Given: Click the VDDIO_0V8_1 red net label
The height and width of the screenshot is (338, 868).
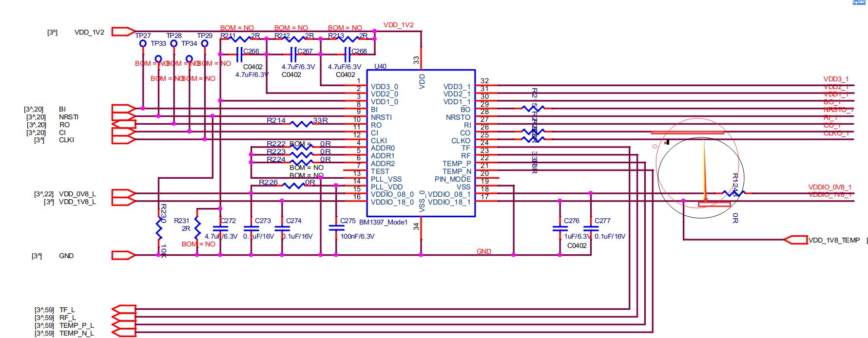Looking at the screenshot, I should point(830,187).
